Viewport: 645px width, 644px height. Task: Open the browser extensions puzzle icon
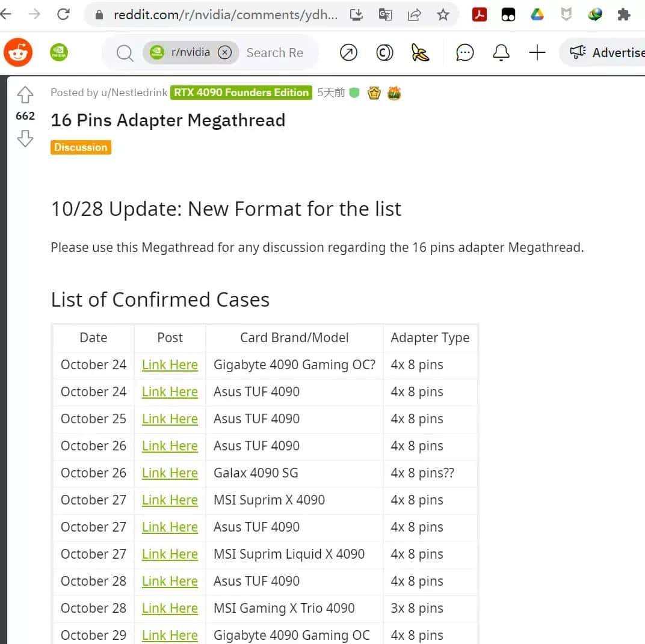624,14
